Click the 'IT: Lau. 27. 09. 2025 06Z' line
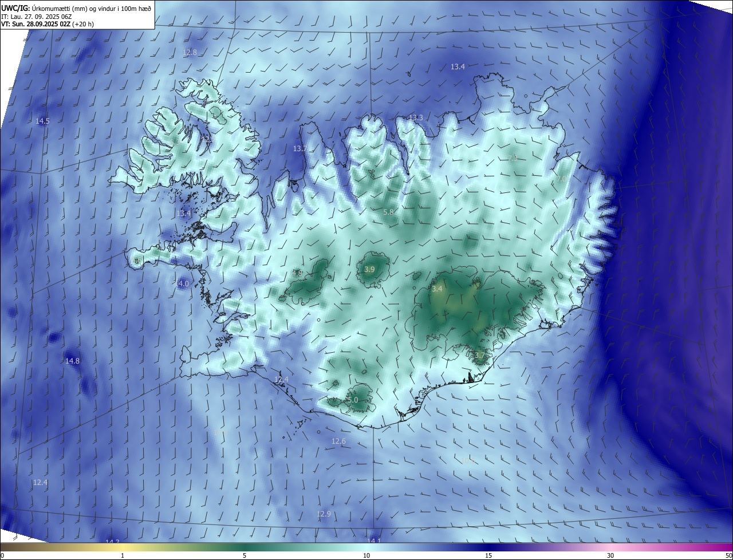 point(36,17)
